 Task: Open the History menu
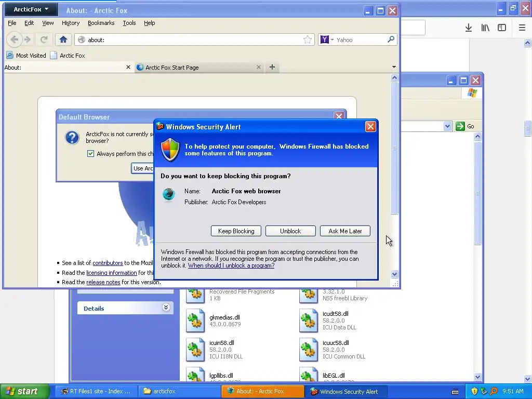[x=71, y=23]
